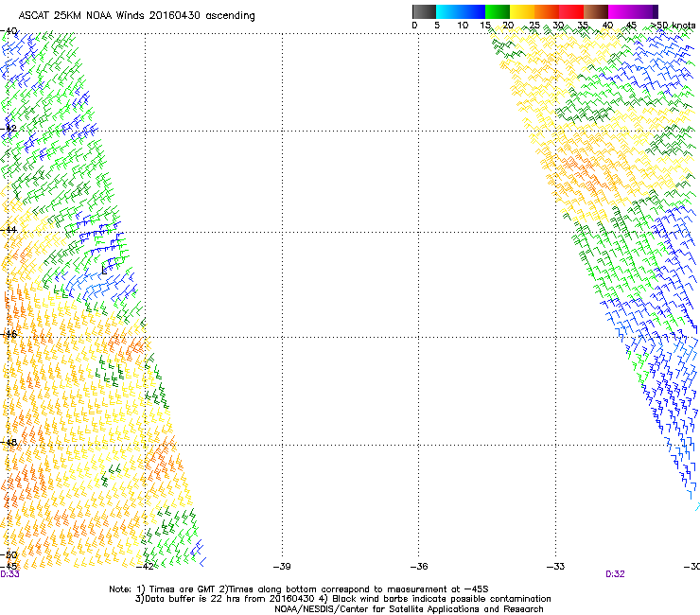Viewport: 700px width, 615px height.
Task: Click the -33 longitude label
Action: [x=556, y=567]
